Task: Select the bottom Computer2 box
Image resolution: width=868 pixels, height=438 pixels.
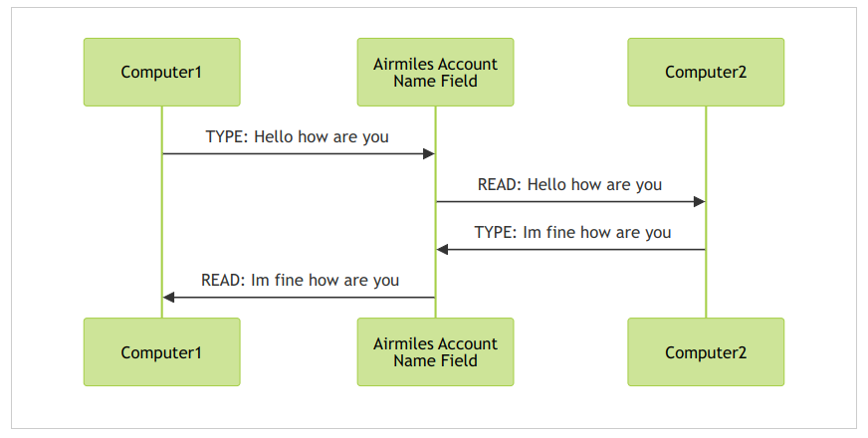Action: pyautogui.click(x=706, y=352)
